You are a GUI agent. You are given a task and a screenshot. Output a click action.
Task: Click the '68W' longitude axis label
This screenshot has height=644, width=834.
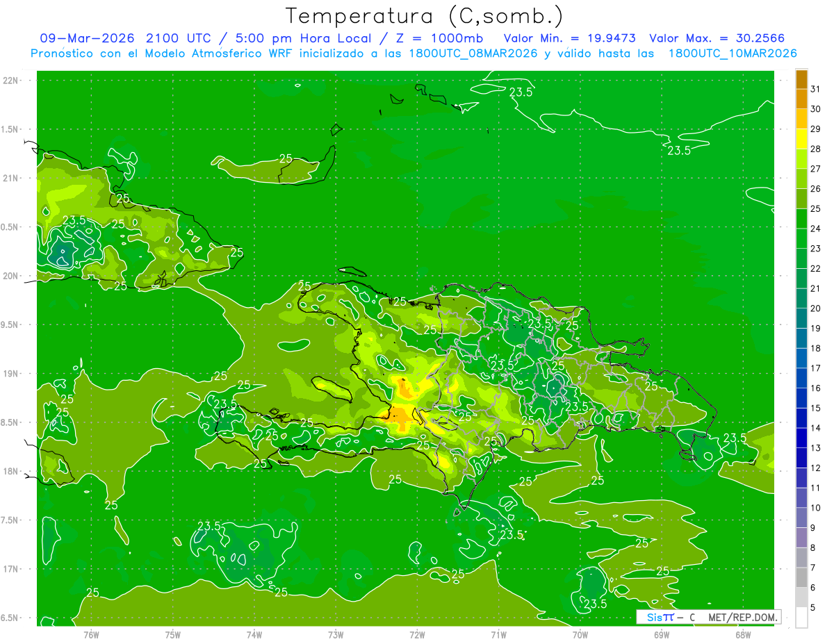tap(742, 634)
